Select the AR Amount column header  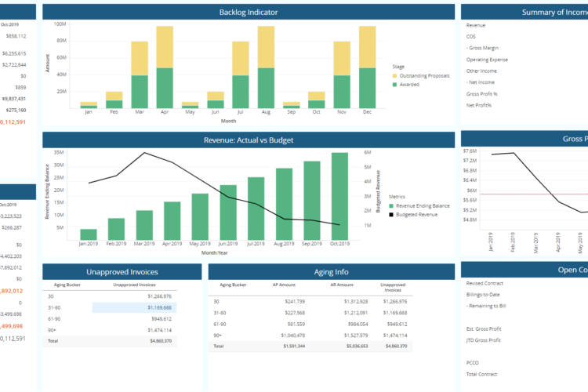coord(342,285)
